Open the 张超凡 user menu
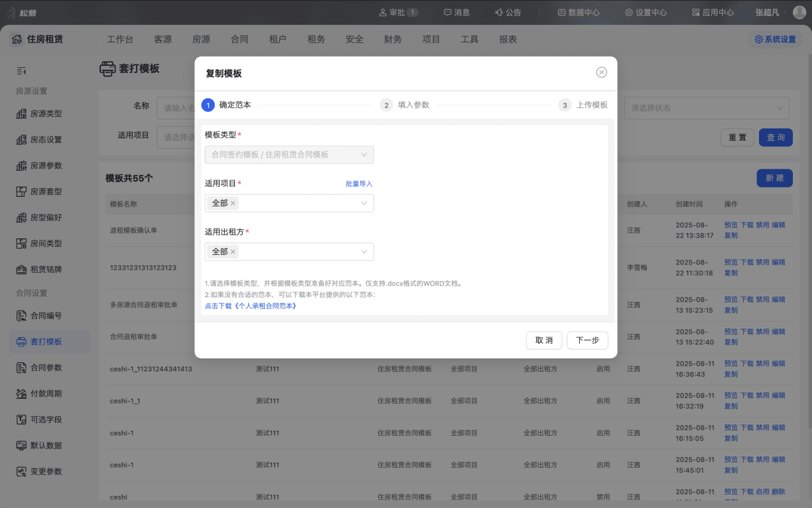This screenshot has width=812, height=508. pos(771,12)
